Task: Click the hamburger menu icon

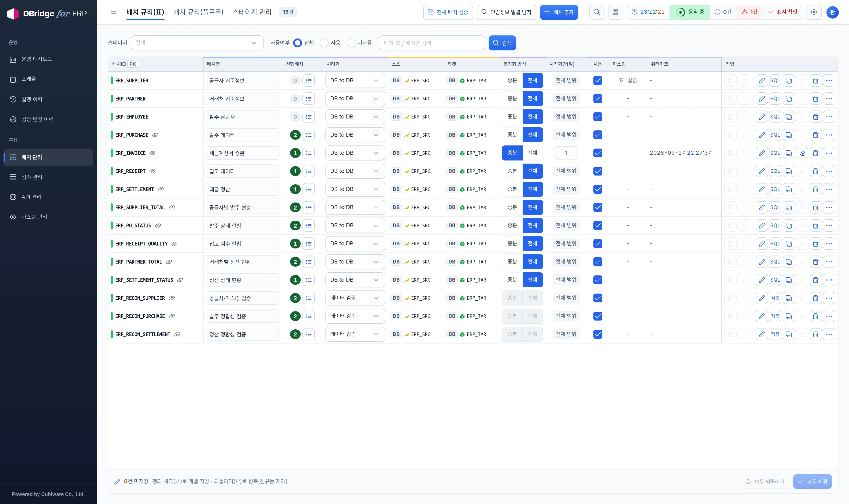Action: click(114, 12)
